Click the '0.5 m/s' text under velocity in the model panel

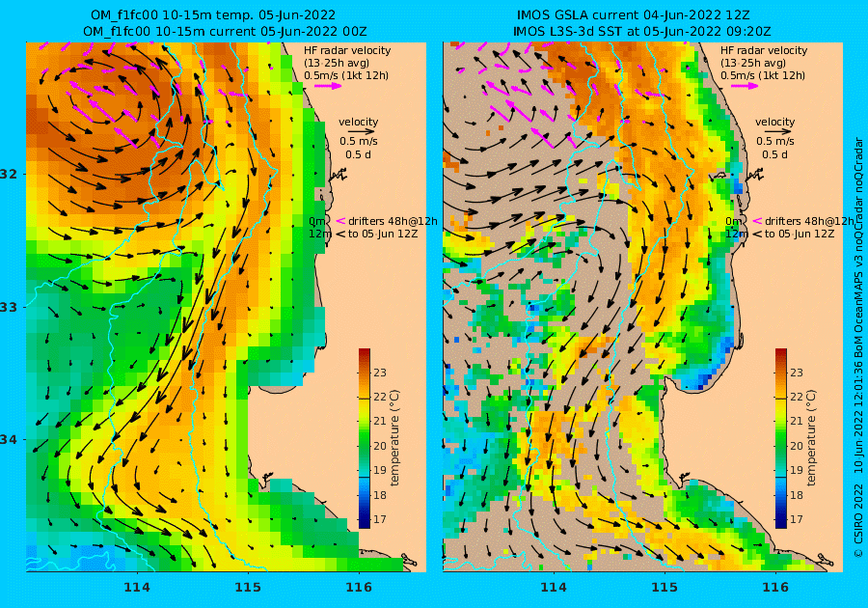pyautogui.click(x=359, y=141)
